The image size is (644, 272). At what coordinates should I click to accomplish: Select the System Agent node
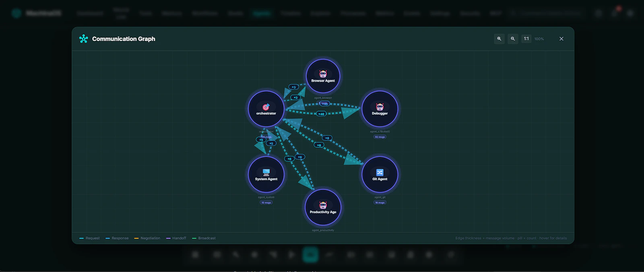pyautogui.click(x=266, y=175)
